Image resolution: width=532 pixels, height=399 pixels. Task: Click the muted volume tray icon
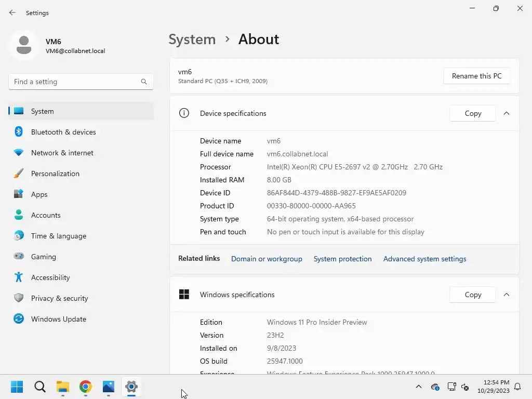465,387
